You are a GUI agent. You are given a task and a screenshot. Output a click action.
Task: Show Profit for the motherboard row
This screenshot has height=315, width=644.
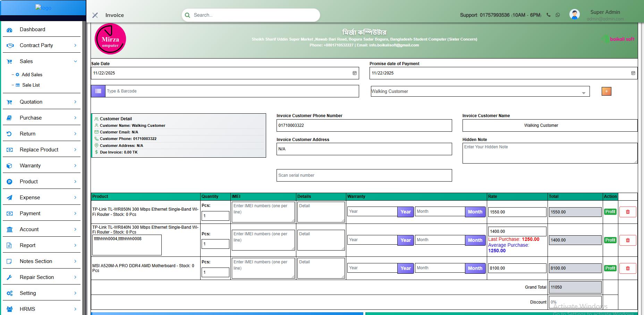(610, 268)
